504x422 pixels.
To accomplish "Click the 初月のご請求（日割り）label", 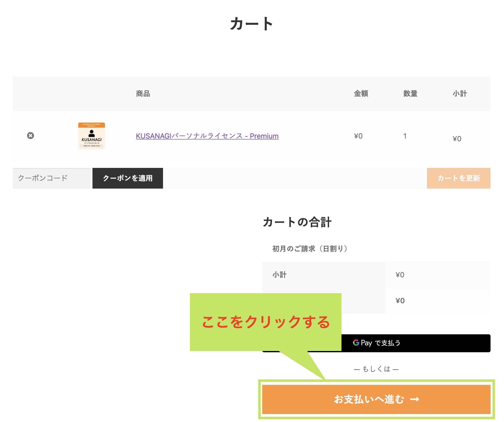I will point(310,248).
